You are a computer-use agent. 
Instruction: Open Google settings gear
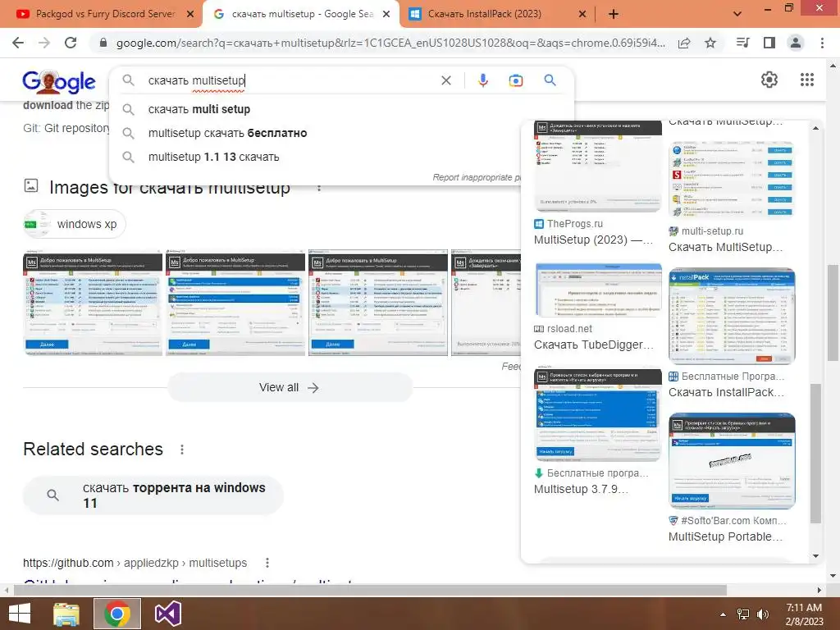(x=769, y=80)
